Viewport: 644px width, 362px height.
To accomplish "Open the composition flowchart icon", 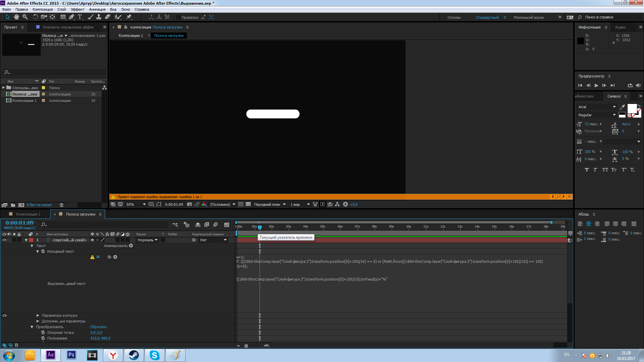I will click(x=337, y=204).
